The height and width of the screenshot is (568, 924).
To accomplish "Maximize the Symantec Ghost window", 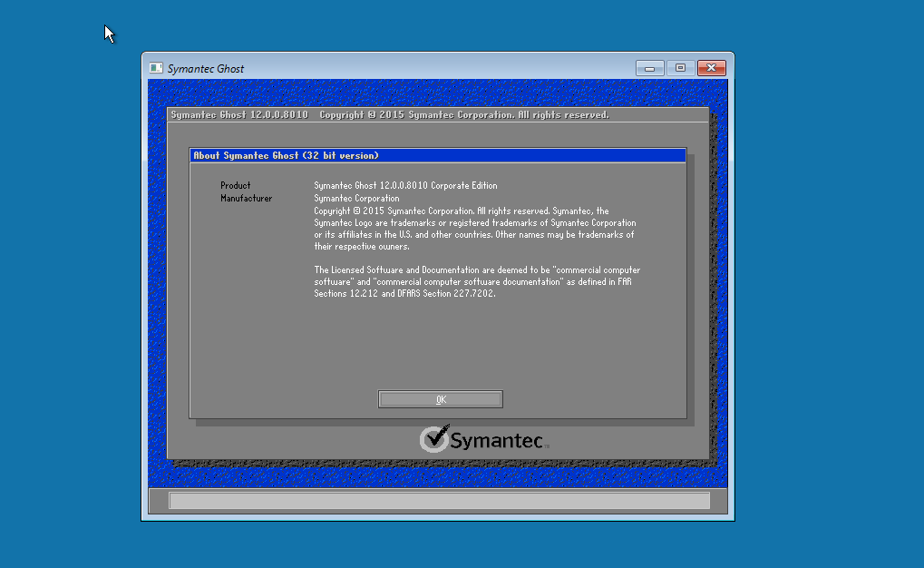I will pyautogui.click(x=681, y=68).
